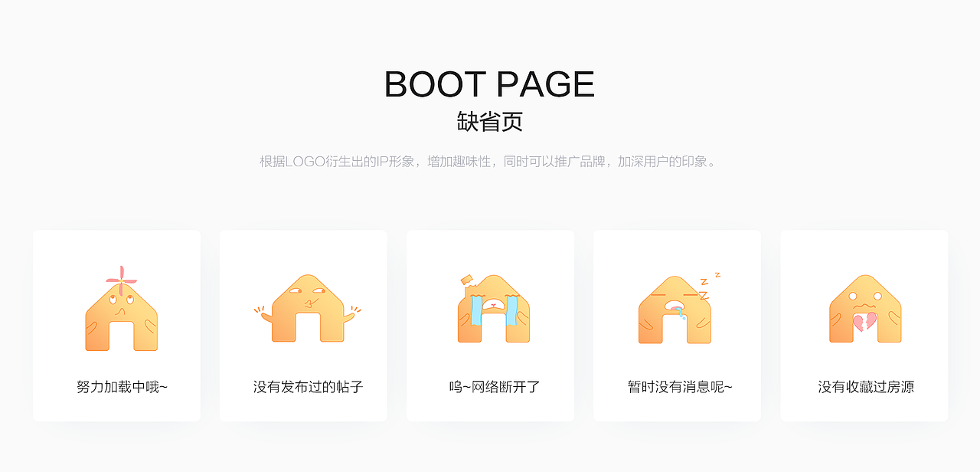Open the first card, 努力加载中哦~
Viewport: 980px width, 472px height.
tap(116, 326)
